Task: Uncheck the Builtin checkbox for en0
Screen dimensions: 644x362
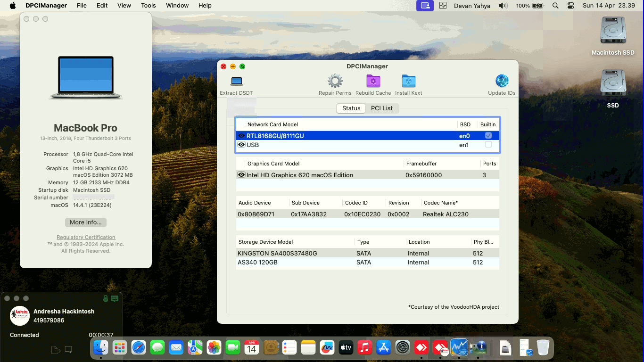Action: pos(488,135)
